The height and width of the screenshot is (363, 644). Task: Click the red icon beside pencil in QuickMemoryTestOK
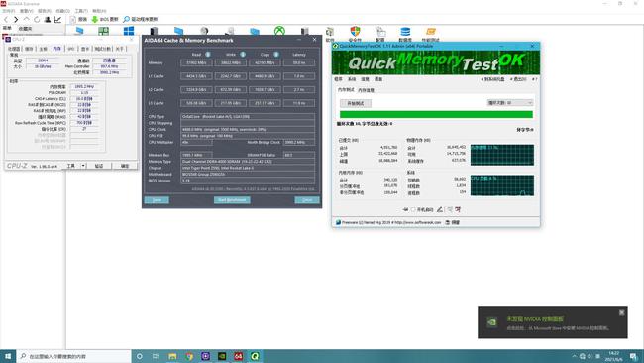pos(458,209)
